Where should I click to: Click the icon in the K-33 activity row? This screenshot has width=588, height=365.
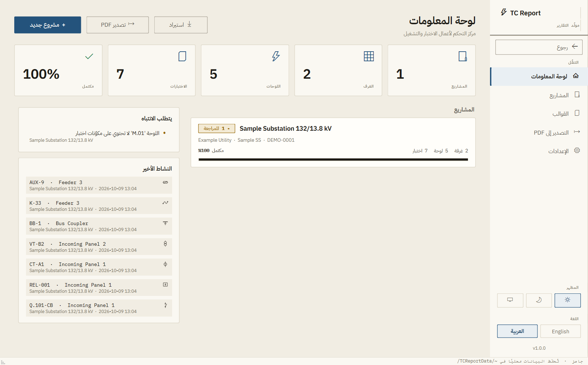165,203
